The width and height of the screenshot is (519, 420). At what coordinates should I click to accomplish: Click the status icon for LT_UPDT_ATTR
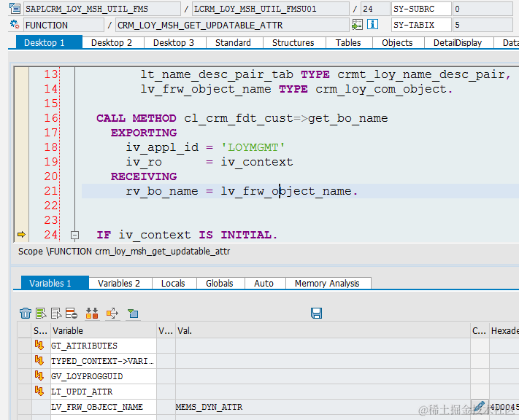(39, 391)
